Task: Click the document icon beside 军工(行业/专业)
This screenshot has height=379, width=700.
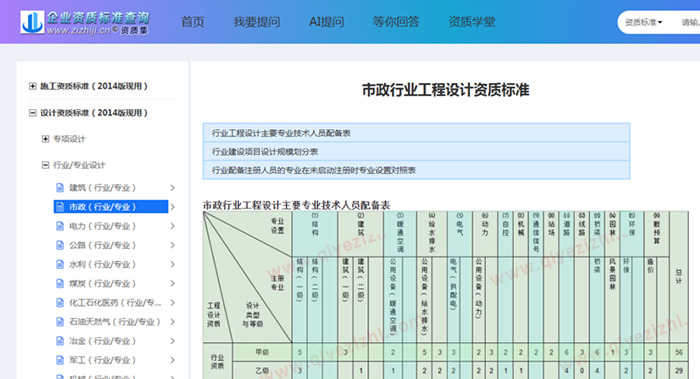Action: (60, 360)
